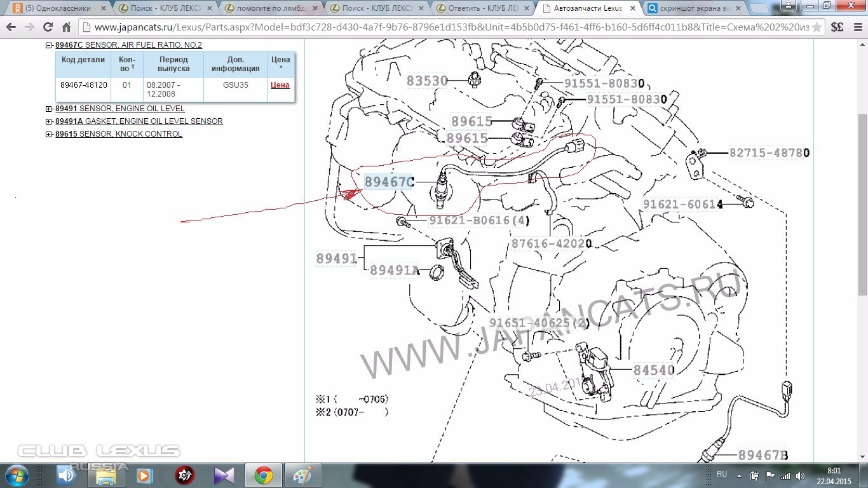The height and width of the screenshot is (488, 868).
Task: Launch the media player taskbar icon
Action: tap(144, 475)
